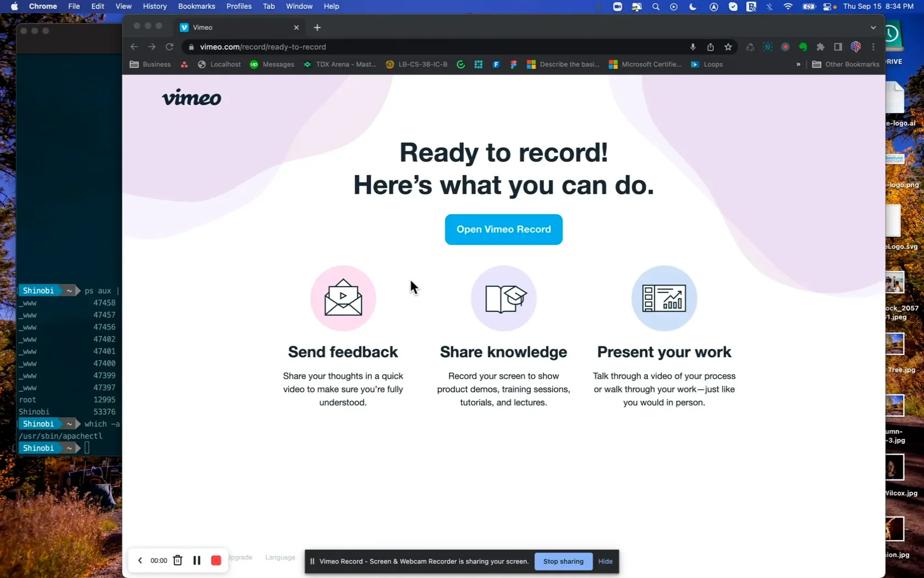The height and width of the screenshot is (578, 924).
Task: Go forward in browser history
Action: tap(152, 47)
